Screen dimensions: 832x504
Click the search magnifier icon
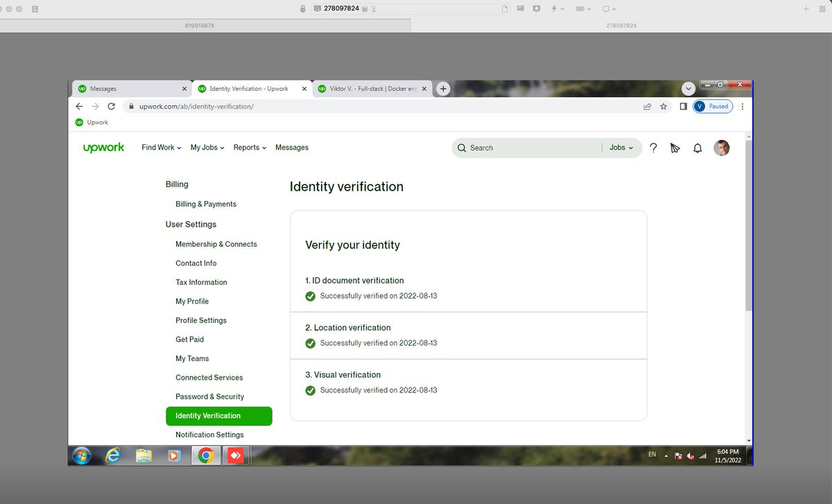462,148
